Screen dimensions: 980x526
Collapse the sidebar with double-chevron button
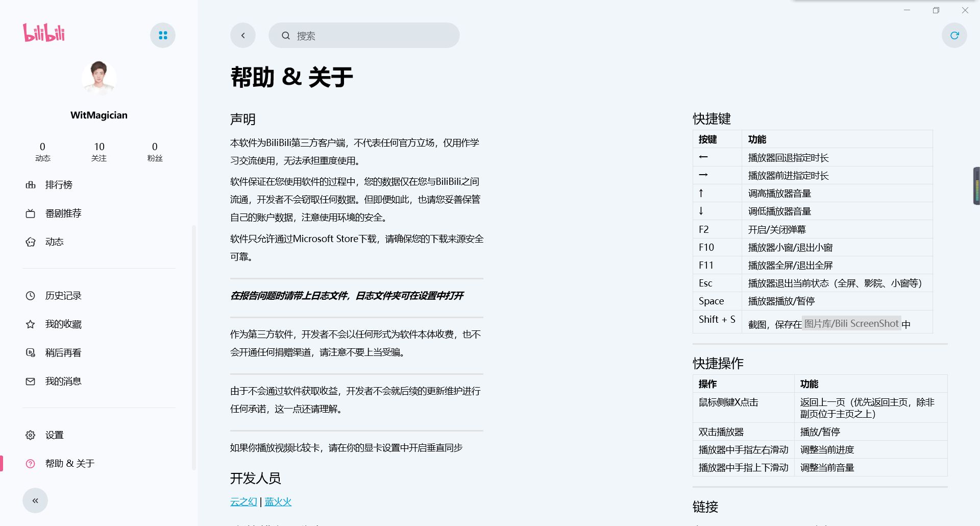(35, 500)
